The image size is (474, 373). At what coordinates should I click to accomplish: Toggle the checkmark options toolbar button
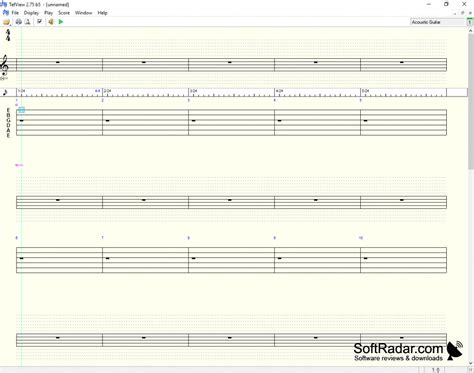(x=39, y=22)
